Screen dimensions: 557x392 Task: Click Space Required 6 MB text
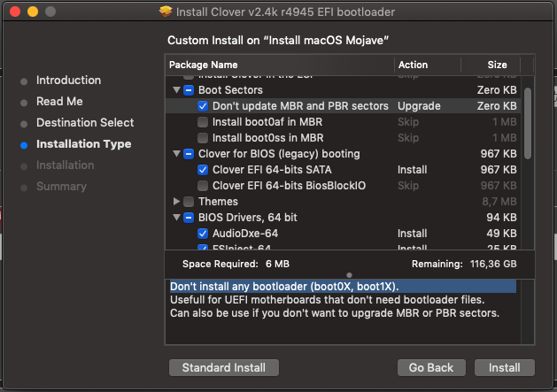click(236, 265)
